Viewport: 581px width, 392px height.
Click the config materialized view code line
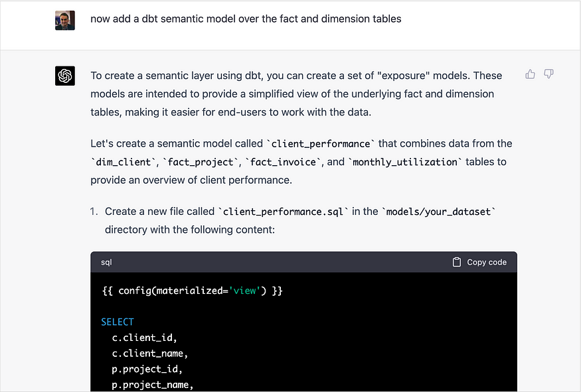coord(192,291)
